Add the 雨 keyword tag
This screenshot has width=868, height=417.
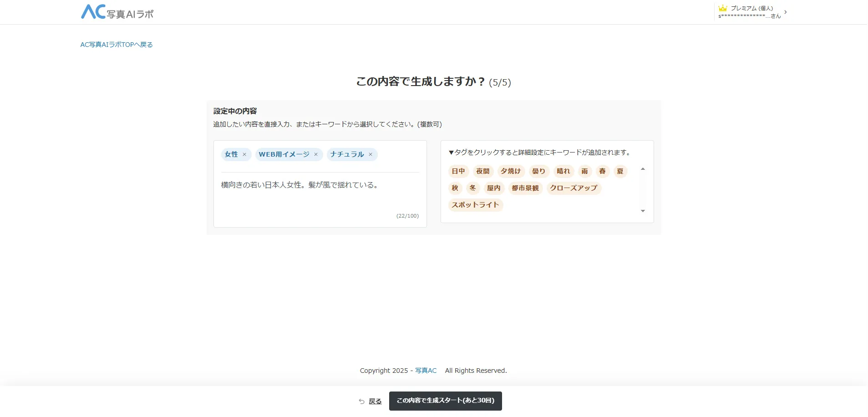pos(585,171)
